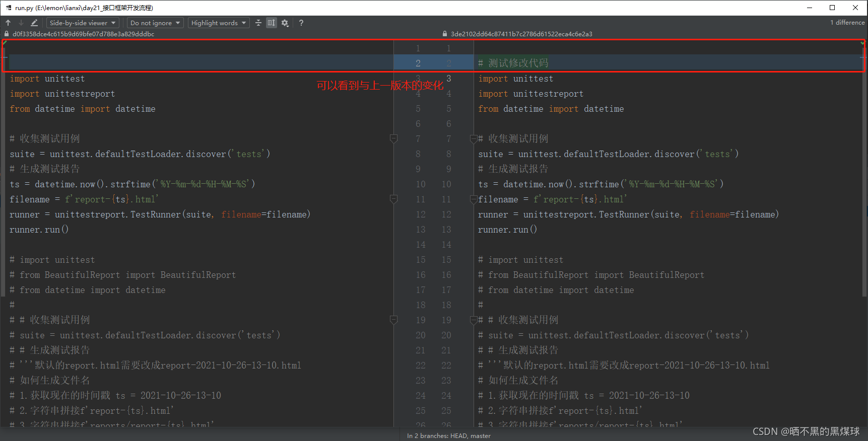Go to previous difference arrow
Viewport: 868px width, 441px height.
point(8,23)
